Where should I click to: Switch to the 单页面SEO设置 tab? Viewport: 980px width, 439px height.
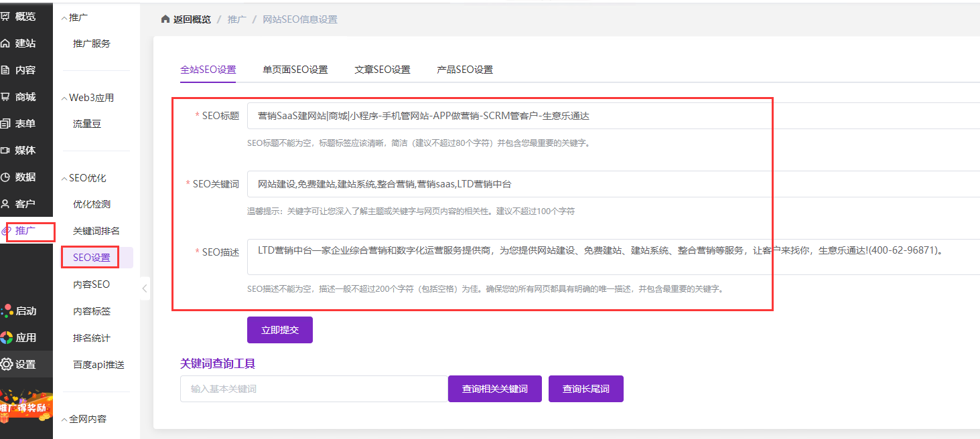pyautogui.click(x=295, y=70)
